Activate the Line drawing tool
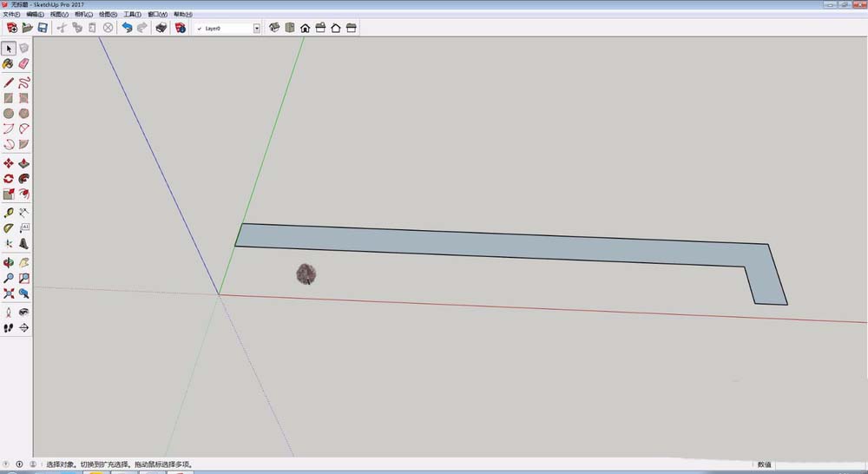 [9, 82]
